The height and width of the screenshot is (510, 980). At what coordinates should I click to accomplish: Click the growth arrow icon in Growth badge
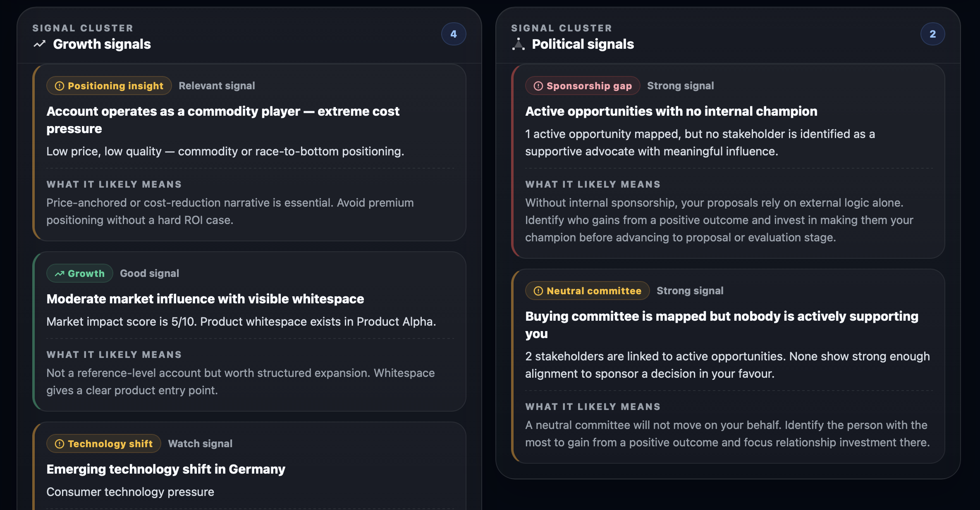click(x=60, y=273)
